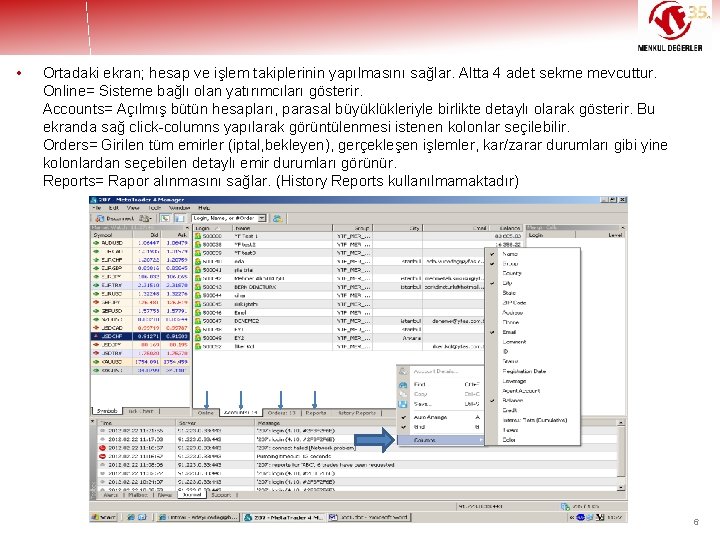The height and width of the screenshot is (540, 720).
Task: Click the connection status icon in status bar
Action: coord(565,506)
